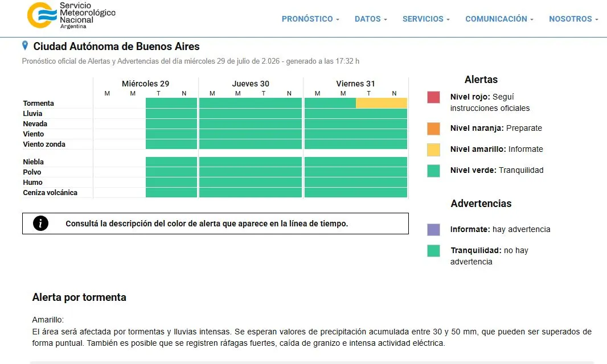Click the purple Informate advertencia swatch
Image resolution: width=607 pixels, height=364 pixels.
click(433, 229)
